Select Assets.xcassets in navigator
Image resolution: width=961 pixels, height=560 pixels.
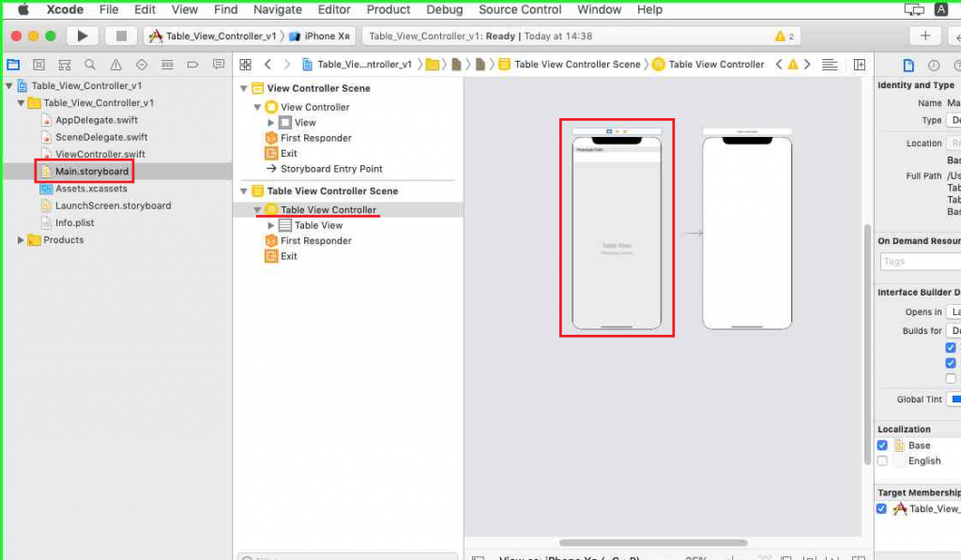84,189
